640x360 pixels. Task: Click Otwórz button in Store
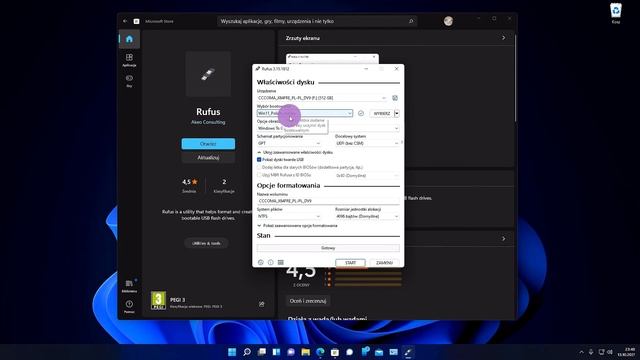(208, 144)
